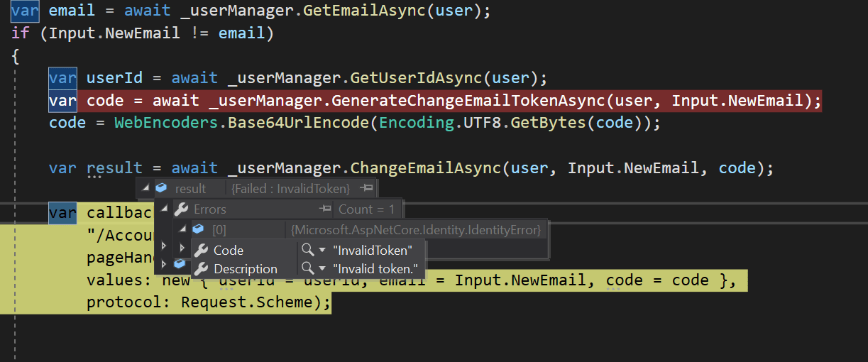The image size is (868, 362).
Task: Click the Errors property name
Action: coord(210,209)
